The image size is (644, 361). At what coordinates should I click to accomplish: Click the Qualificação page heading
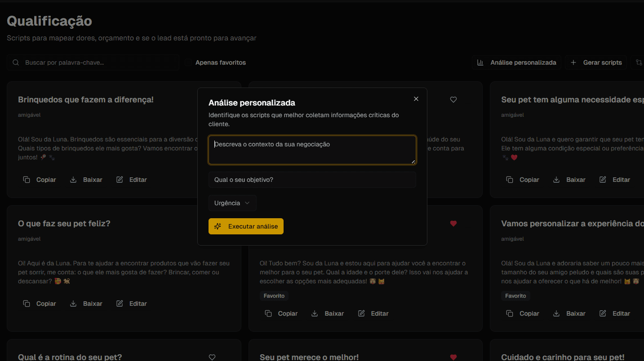(x=49, y=21)
